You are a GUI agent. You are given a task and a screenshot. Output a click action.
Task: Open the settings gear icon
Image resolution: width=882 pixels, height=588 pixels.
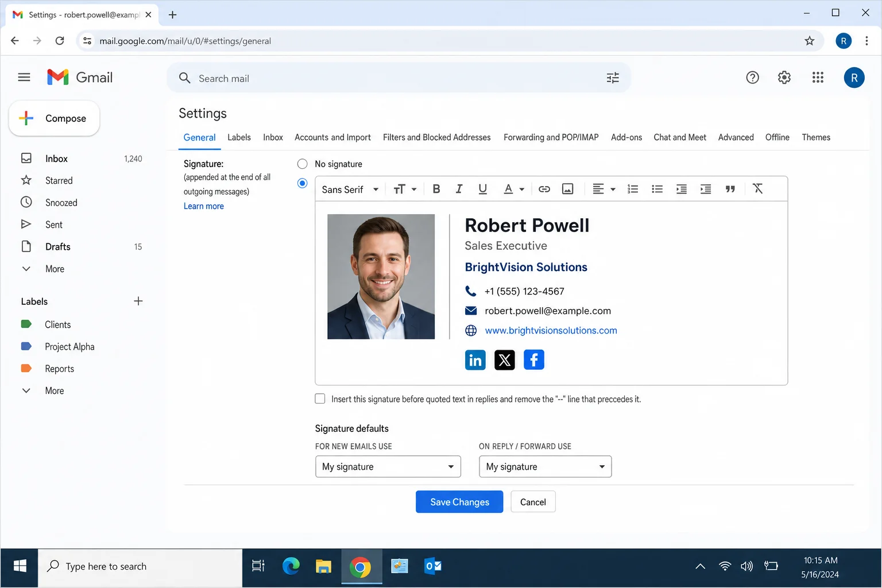point(784,78)
